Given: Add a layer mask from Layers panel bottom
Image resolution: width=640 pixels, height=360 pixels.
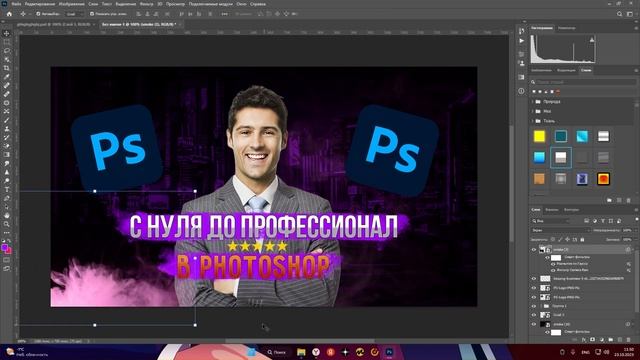Looking at the screenshot, I should click(593, 340).
